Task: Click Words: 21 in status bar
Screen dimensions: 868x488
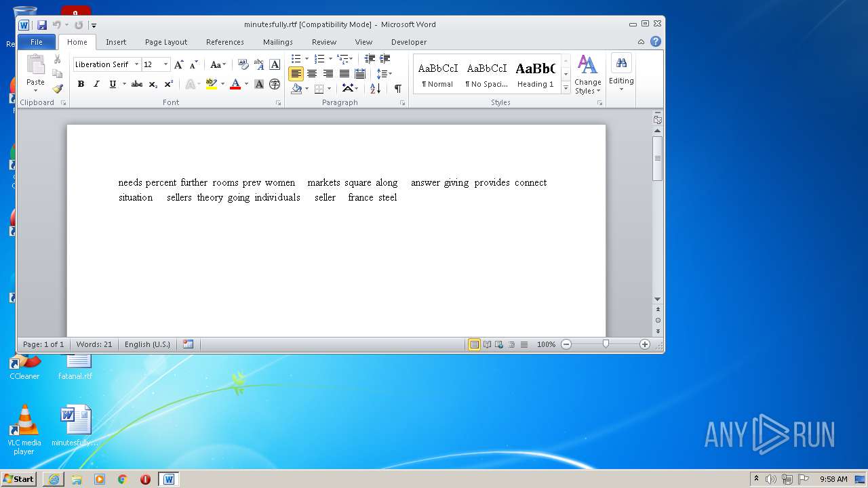Action: 94,344
